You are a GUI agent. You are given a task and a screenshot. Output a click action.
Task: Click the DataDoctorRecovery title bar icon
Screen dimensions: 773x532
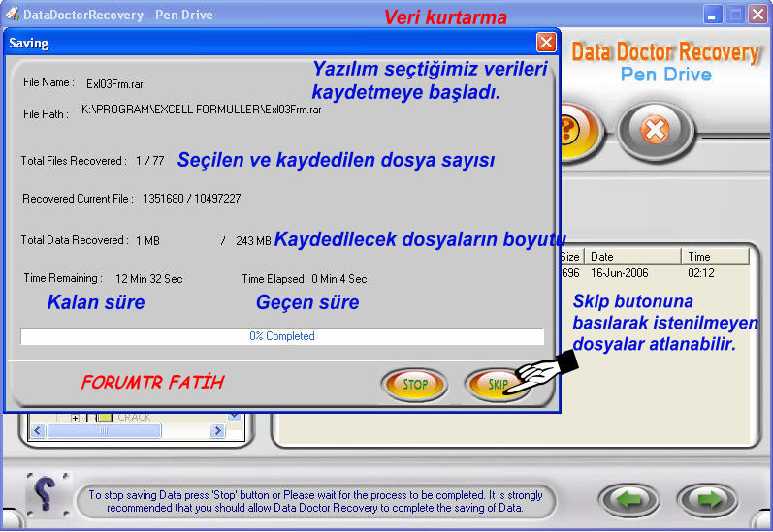pos(14,15)
